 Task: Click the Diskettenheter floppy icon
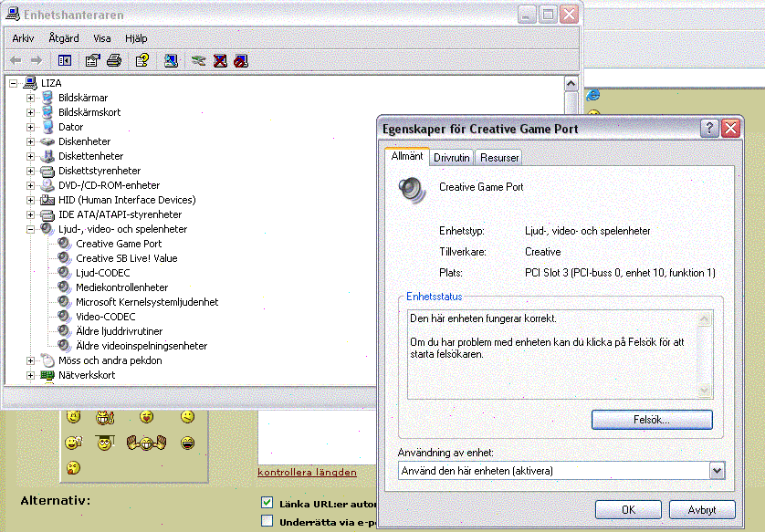47,156
